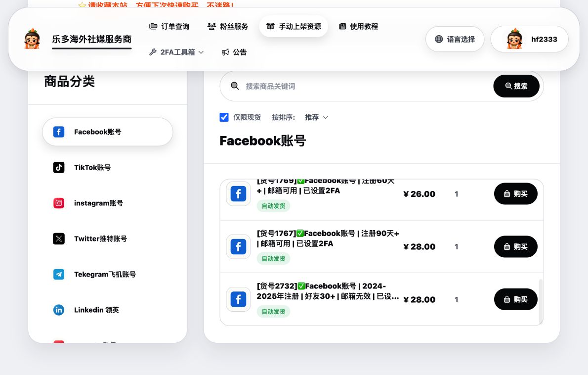Open 订单查询 order lookup menu item
This screenshot has width=588, height=375.
click(x=169, y=26)
